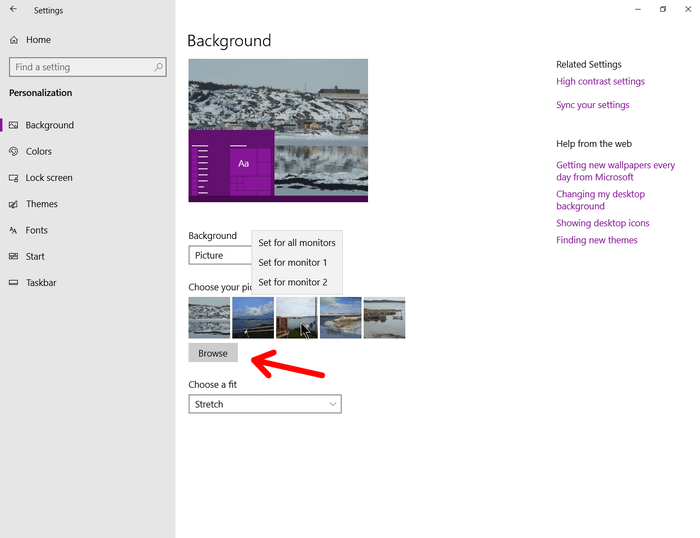Click the desktop background preview image
The height and width of the screenshot is (538, 700).
coord(278,130)
